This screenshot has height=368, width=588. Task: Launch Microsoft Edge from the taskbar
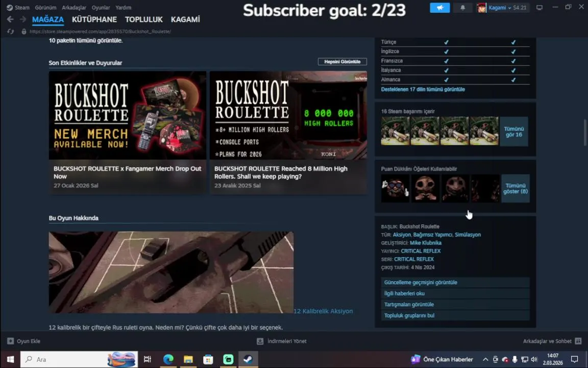[168, 359]
